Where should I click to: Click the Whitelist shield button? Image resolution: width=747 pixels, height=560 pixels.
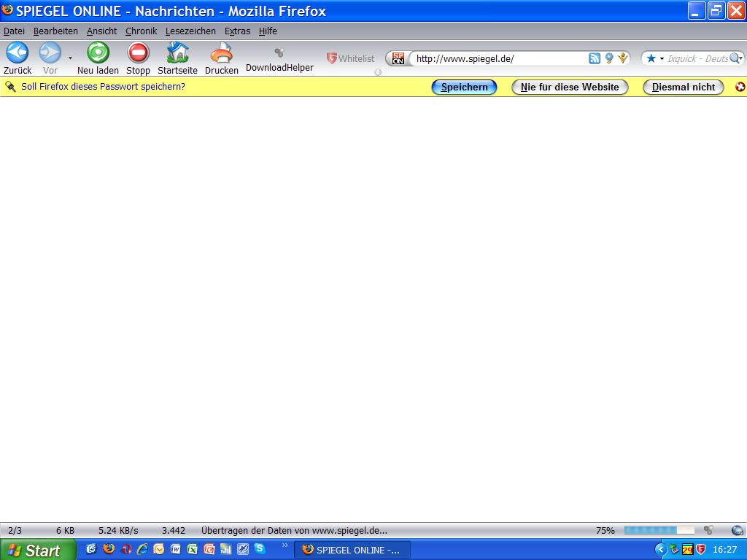pyautogui.click(x=351, y=58)
